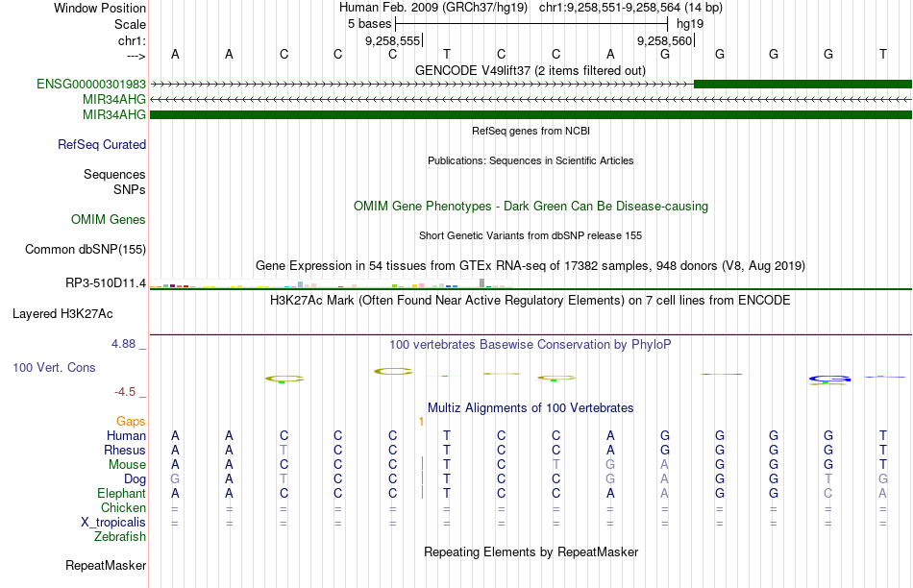Open the 100 Vert. Cons track label
Viewport: 913px width, 588px height.
[x=54, y=367]
